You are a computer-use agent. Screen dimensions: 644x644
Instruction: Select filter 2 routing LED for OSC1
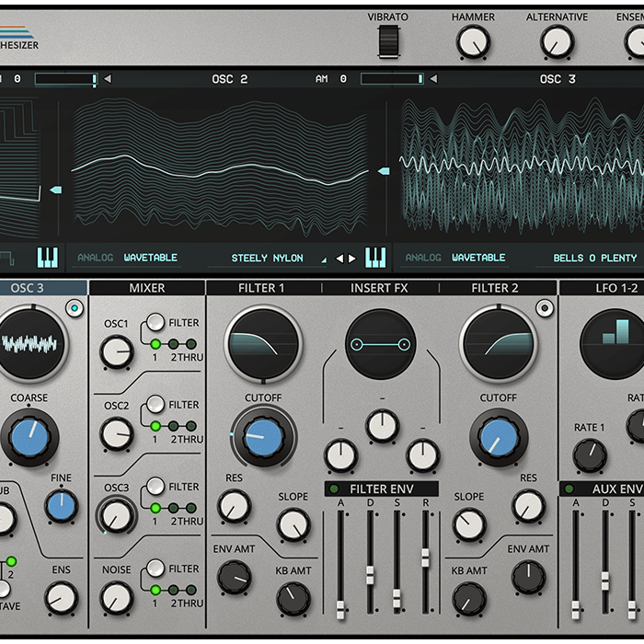pyautogui.click(x=173, y=344)
